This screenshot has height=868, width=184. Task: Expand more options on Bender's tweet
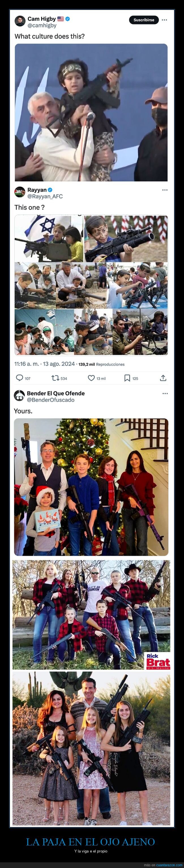point(165,393)
